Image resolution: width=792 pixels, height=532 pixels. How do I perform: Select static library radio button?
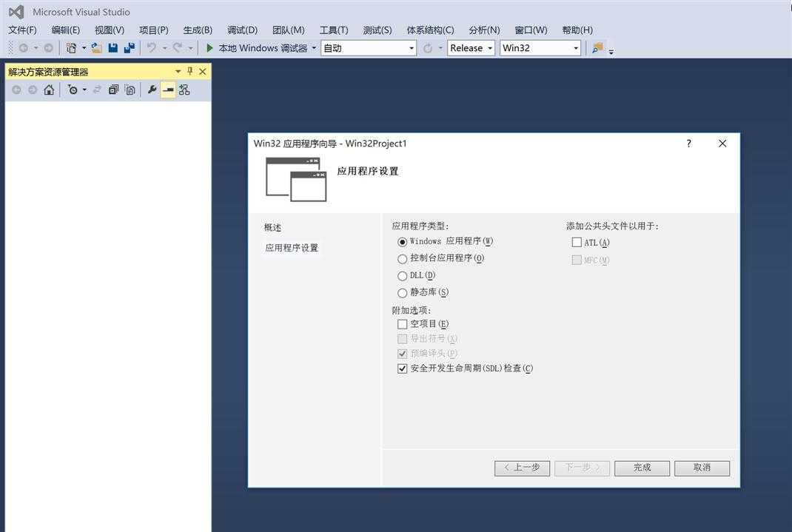coord(402,293)
